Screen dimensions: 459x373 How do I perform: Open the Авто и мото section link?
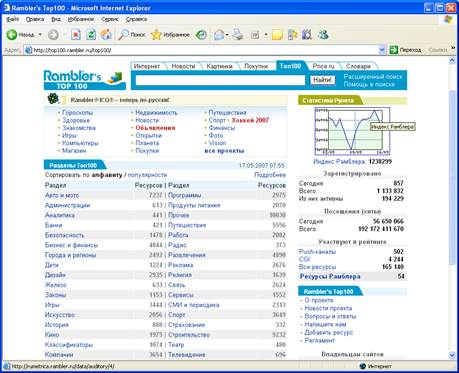coord(62,195)
